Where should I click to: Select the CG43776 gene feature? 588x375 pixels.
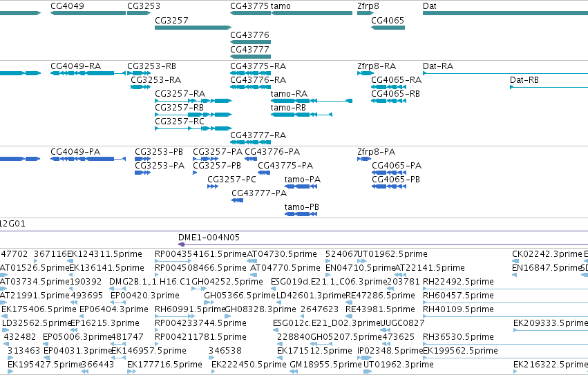click(251, 42)
